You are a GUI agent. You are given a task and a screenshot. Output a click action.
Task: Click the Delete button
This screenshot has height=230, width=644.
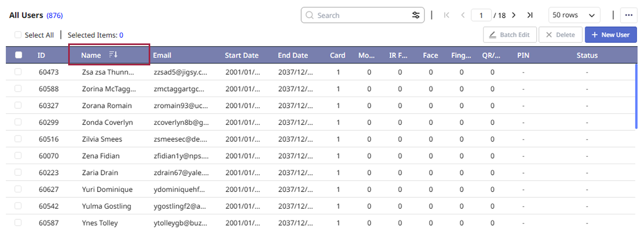coord(560,35)
